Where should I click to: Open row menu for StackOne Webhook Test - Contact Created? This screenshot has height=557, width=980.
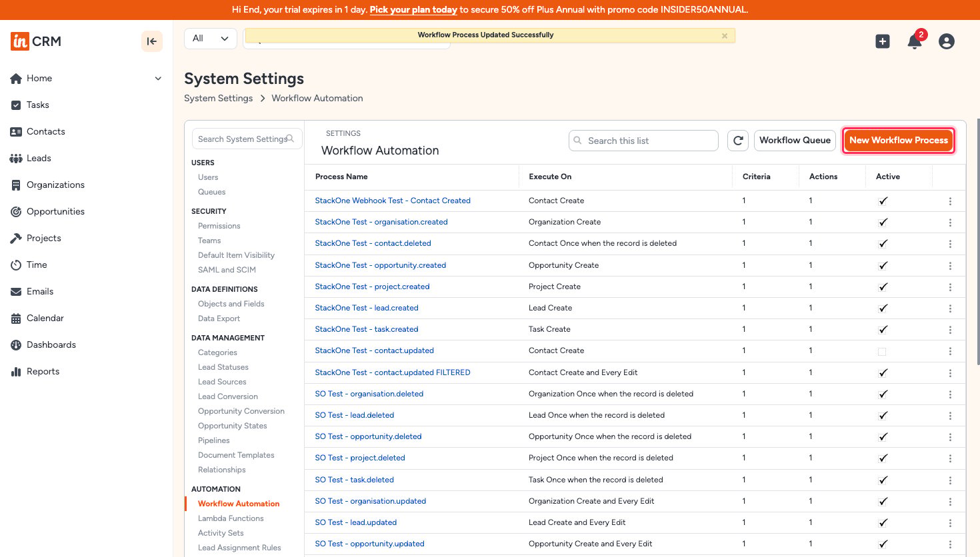tap(950, 201)
